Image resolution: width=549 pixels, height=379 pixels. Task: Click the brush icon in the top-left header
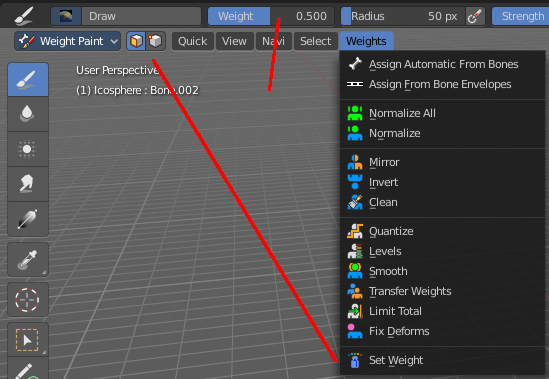coord(24,16)
